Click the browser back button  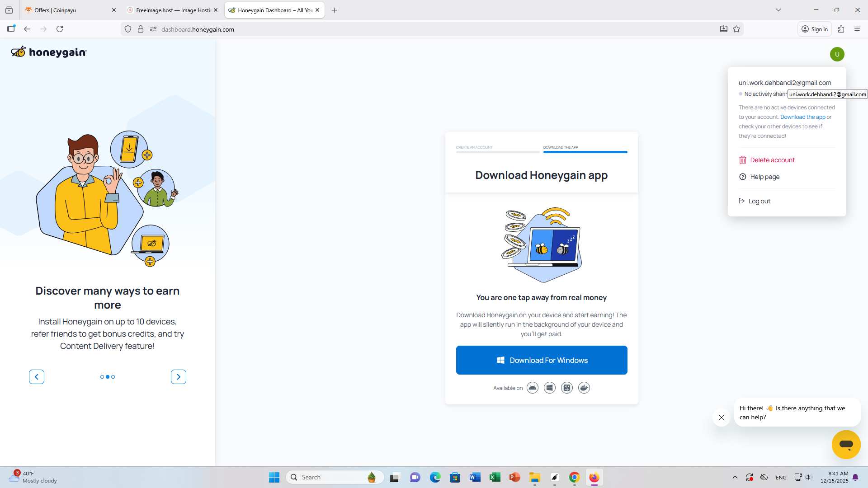[27, 29]
